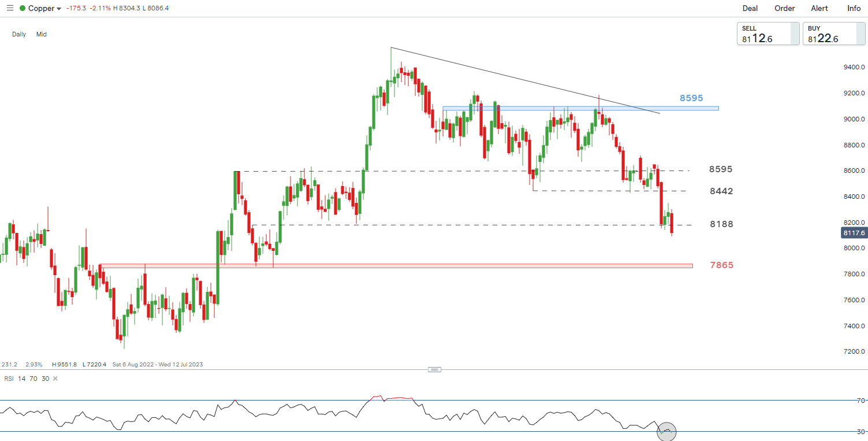Click the current price tag 8117.6
This screenshot has width=868, height=441.
coord(854,233)
